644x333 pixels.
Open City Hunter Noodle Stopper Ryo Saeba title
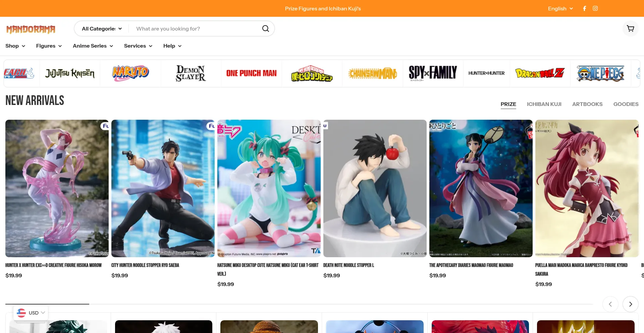[x=145, y=265]
